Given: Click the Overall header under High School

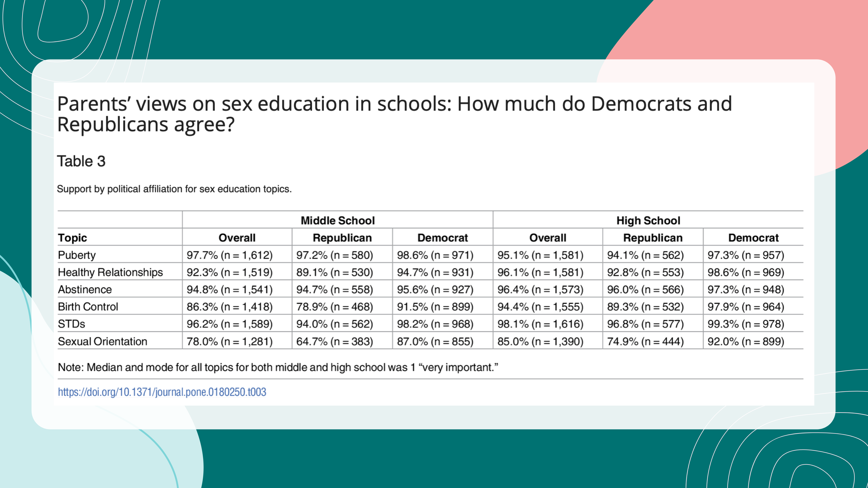Looking at the screenshot, I should click(x=548, y=238).
